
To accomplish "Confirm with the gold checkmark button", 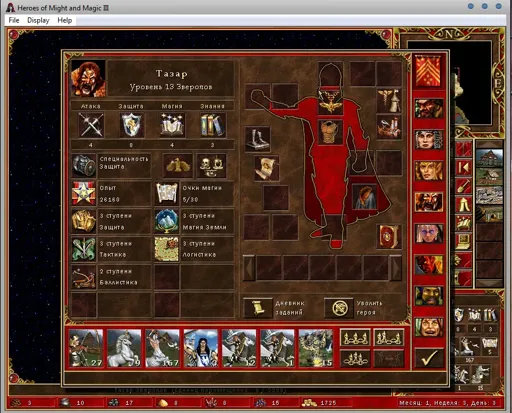I will click(x=429, y=358).
